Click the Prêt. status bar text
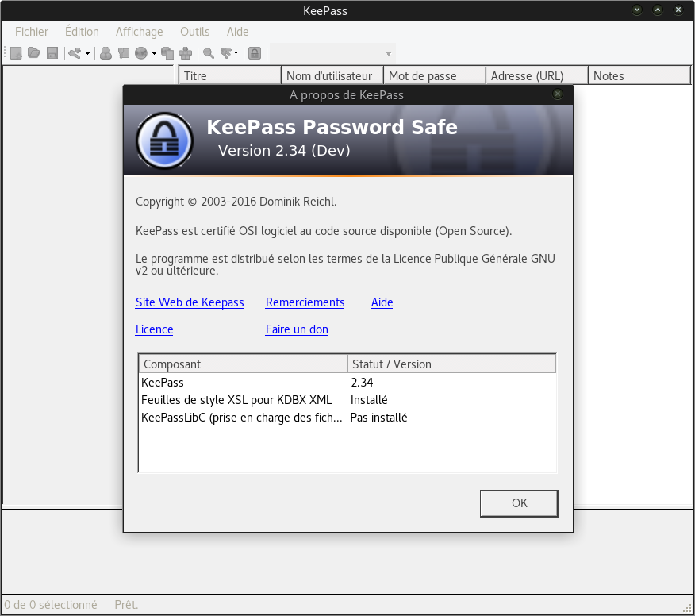Screen dimensions: 695x616 click(x=126, y=605)
